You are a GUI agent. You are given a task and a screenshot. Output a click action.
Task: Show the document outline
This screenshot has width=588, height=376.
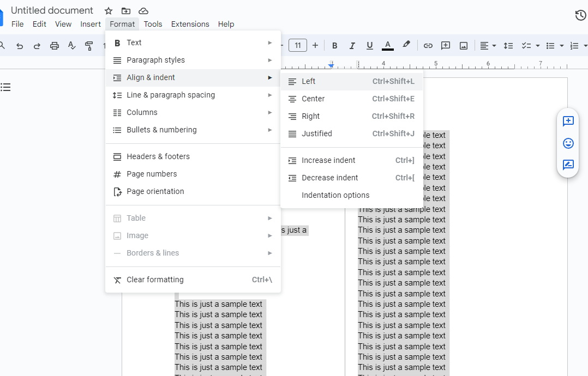point(6,87)
